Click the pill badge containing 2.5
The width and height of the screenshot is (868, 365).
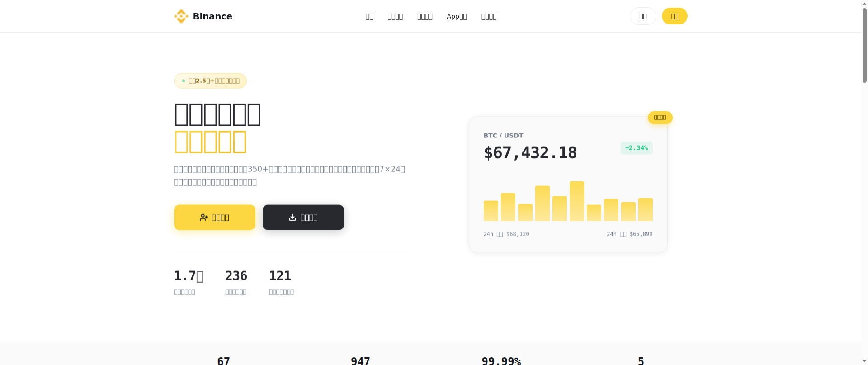[x=210, y=81]
